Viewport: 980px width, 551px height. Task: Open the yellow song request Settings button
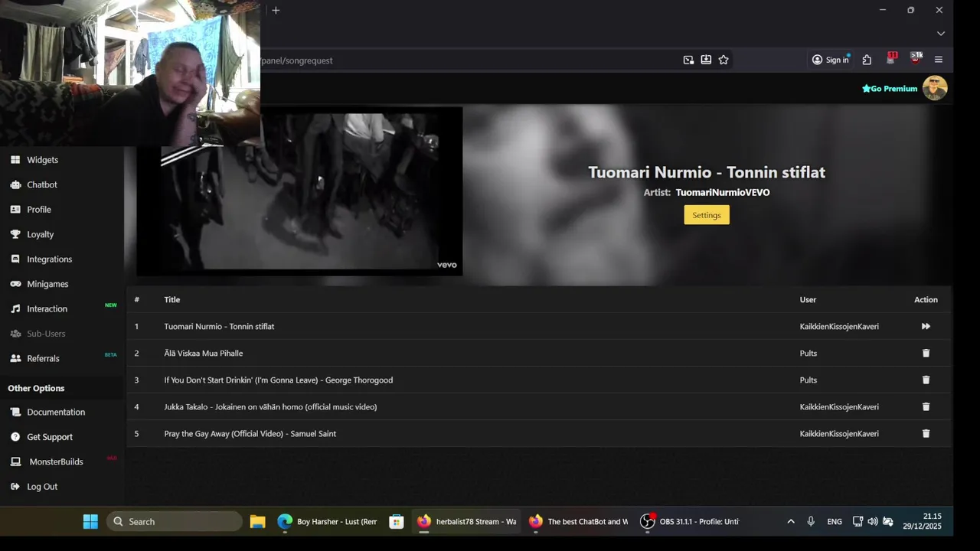point(706,215)
